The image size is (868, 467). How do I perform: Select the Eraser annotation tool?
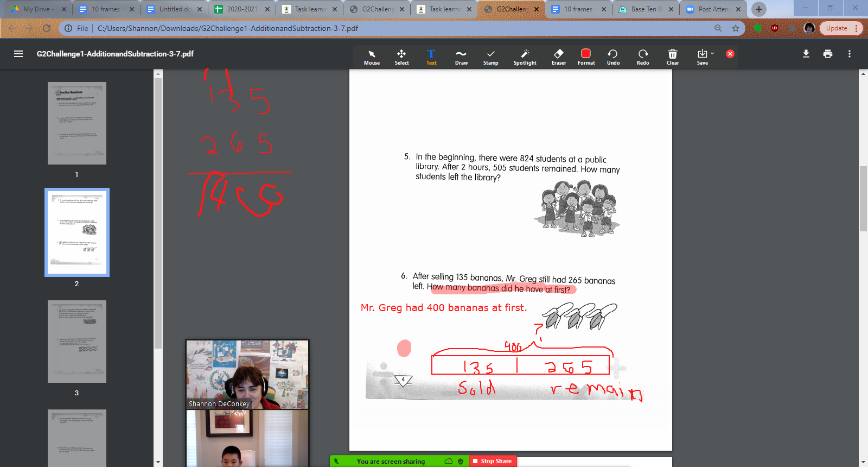click(x=559, y=56)
